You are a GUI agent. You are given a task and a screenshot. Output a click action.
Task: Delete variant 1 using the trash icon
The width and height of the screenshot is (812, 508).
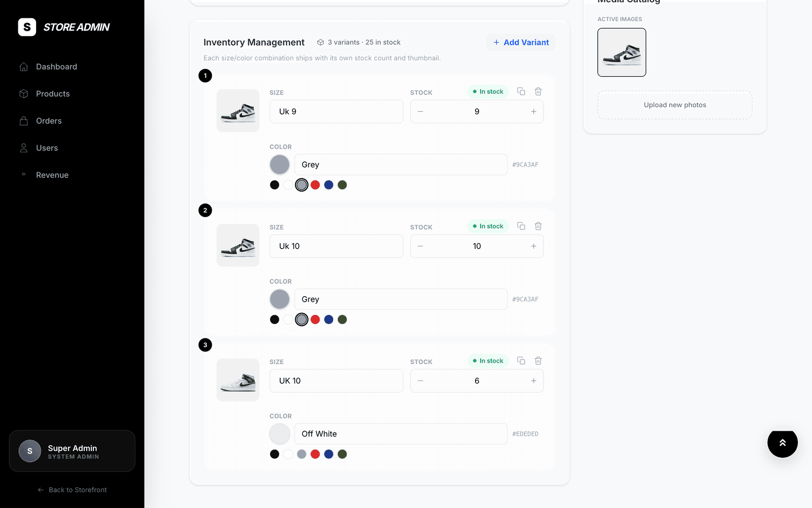point(538,91)
